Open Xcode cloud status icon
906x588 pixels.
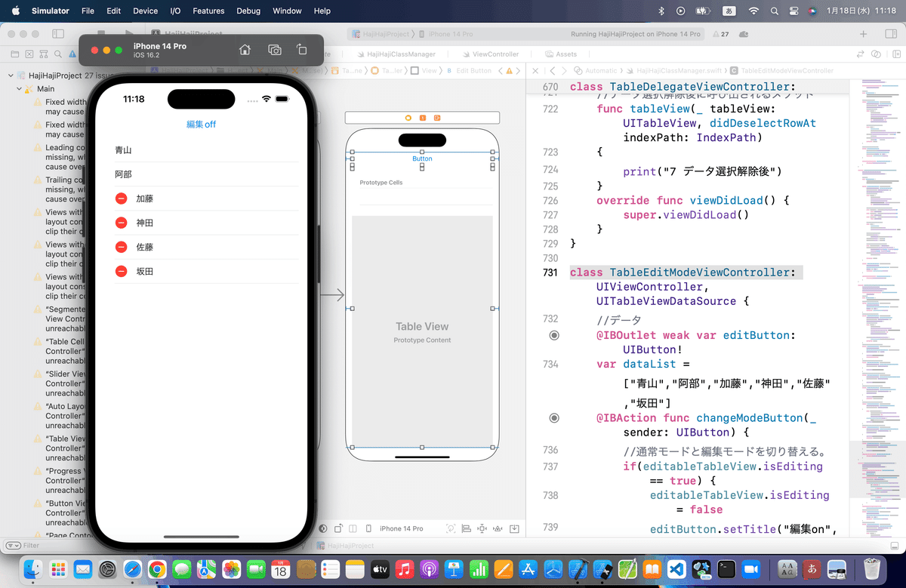pyautogui.click(x=744, y=34)
